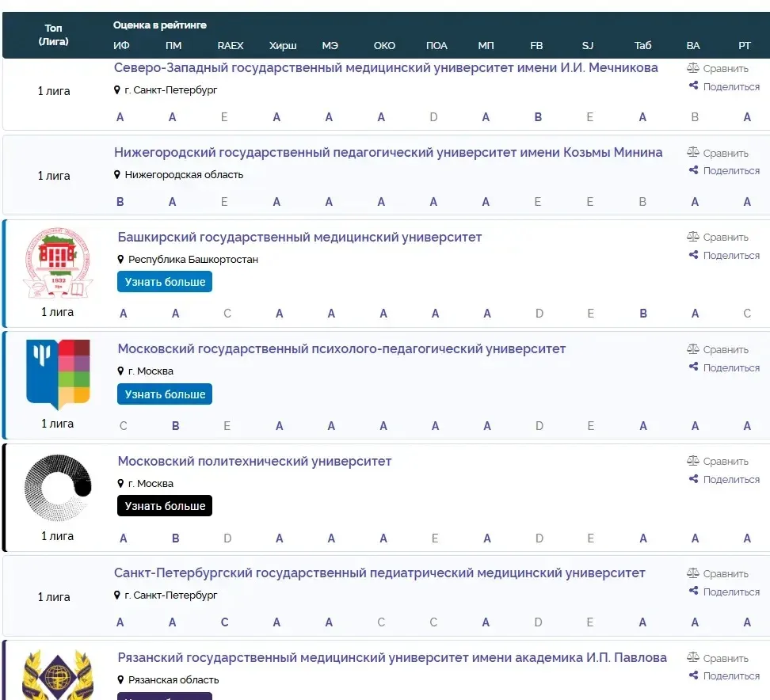Click the share icon for Saint Petersburg pediatric university
This screenshot has height=700, width=770.
[x=694, y=592]
